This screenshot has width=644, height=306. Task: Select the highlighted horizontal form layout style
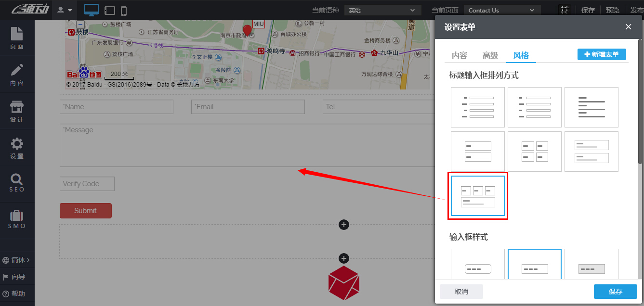click(x=477, y=195)
